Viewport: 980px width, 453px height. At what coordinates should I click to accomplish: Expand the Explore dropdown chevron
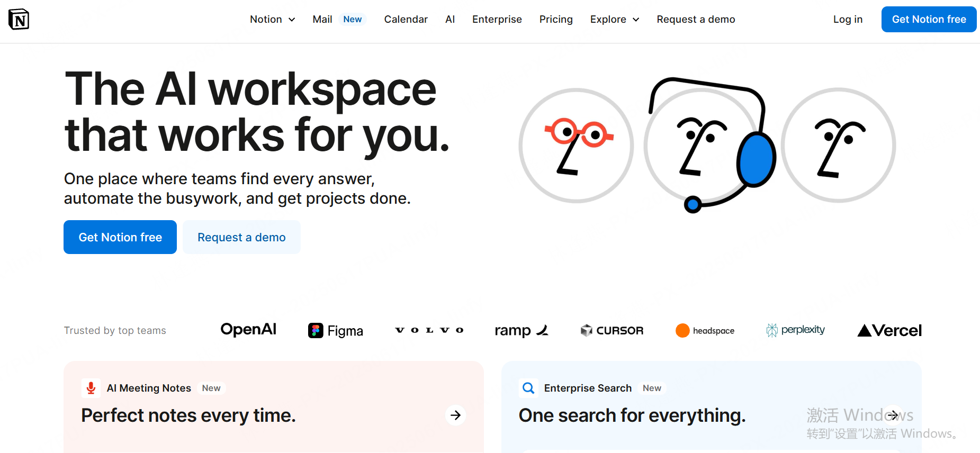(636, 20)
